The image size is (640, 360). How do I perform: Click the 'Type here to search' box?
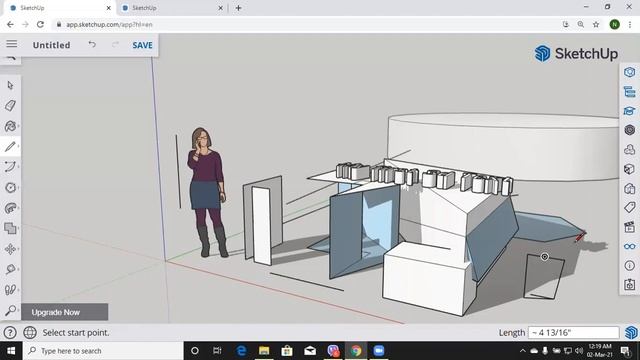pos(103,351)
